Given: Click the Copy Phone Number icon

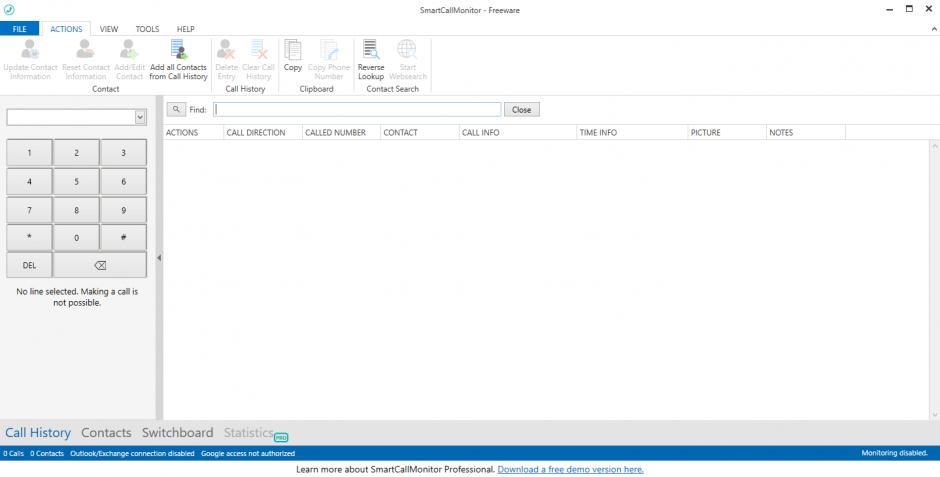Looking at the screenshot, I should pyautogui.click(x=329, y=49).
